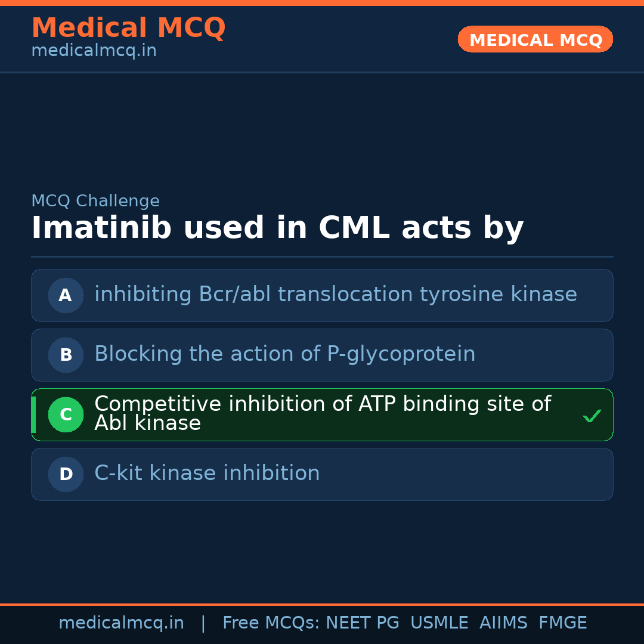The height and width of the screenshot is (644, 644).
Task: Click the green checkmark on option C
Action: pyautogui.click(x=592, y=416)
